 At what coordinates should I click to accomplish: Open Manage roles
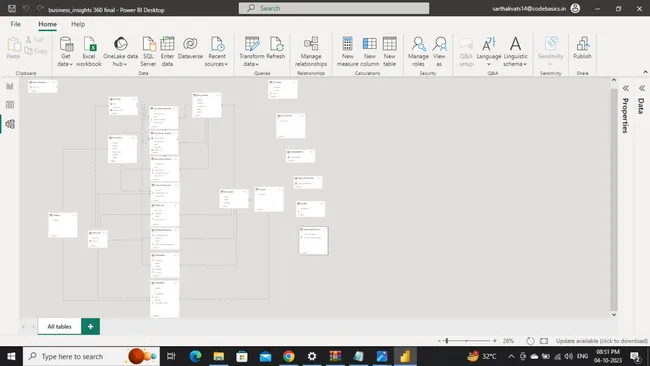[x=418, y=51]
